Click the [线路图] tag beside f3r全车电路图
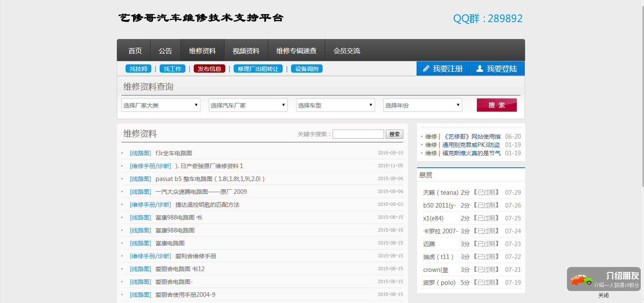Image resolution: width=644 pixels, height=303 pixels. click(141, 153)
